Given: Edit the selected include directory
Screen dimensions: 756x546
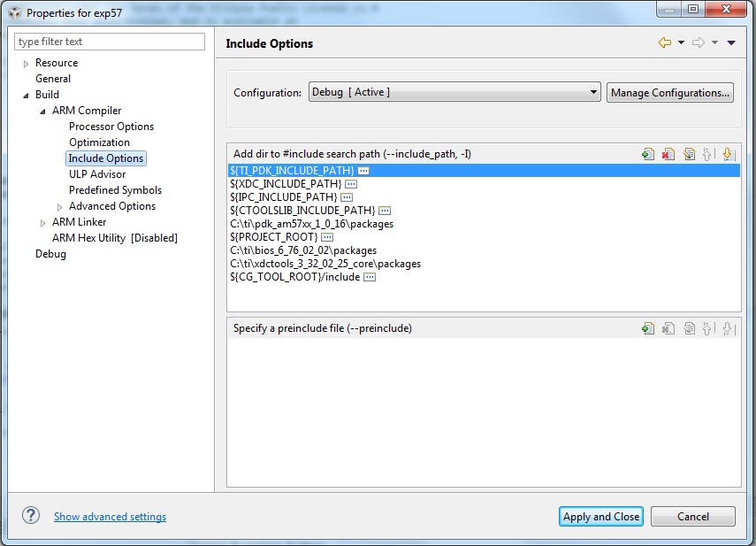Looking at the screenshot, I should [690, 153].
